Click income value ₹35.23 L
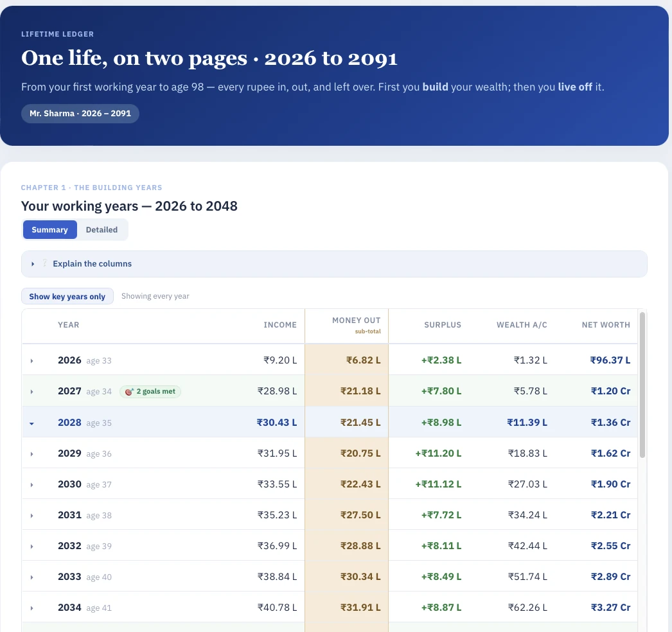672x632 pixels. pos(278,515)
